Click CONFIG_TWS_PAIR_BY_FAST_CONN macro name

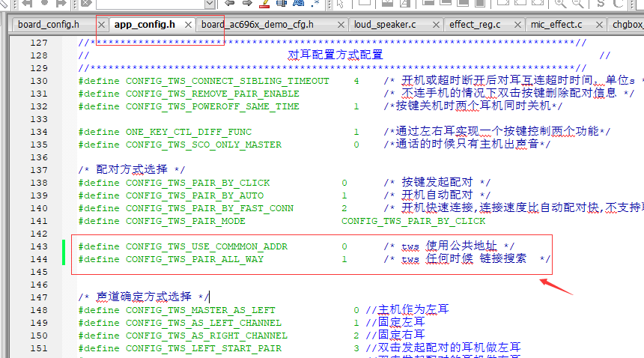[x=210, y=208]
